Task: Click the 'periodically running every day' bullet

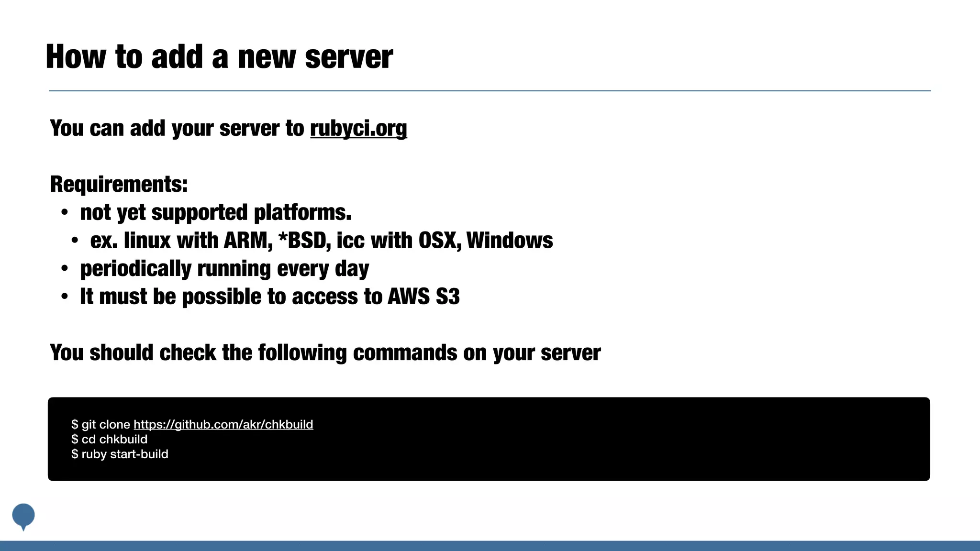Action: click(x=224, y=269)
